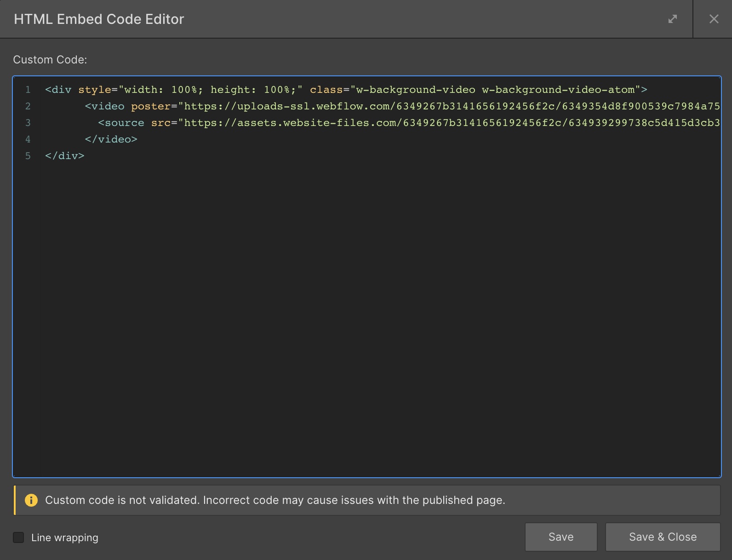Image resolution: width=732 pixels, height=560 pixels.
Task: Close the HTML Embed Code Editor
Action: pyautogui.click(x=714, y=19)
